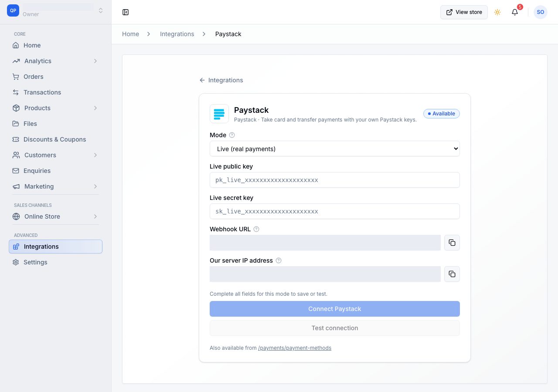Click the QP store logo
Image resolution: width=558 pixels, height=392 pixels.
(13, 10)
